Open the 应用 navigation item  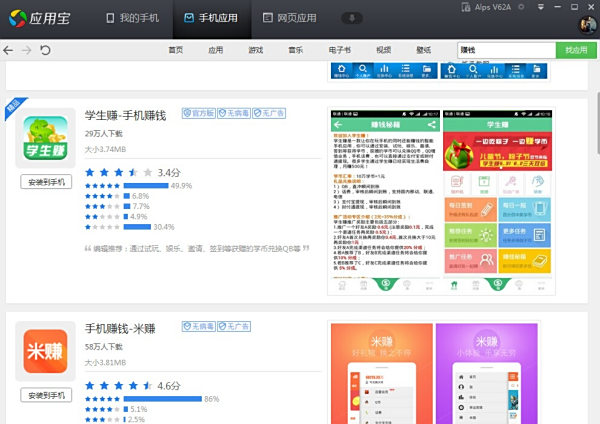(216, 50)
